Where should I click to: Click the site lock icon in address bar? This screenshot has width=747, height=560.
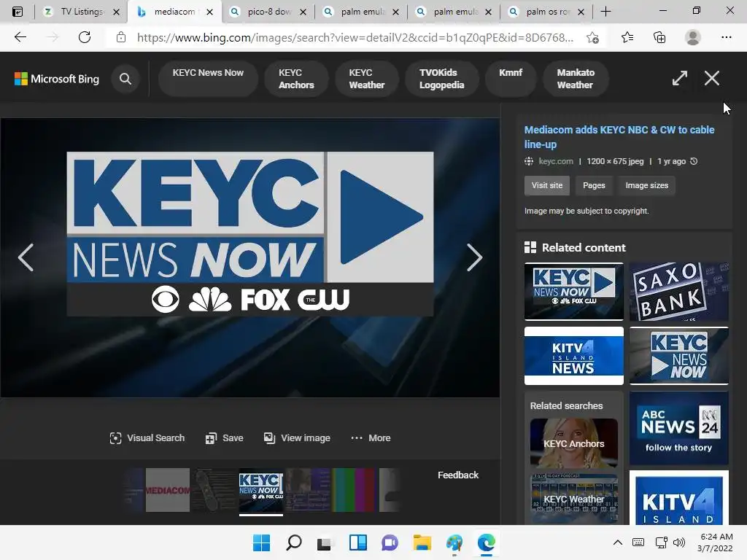click(x=121, y=37)
